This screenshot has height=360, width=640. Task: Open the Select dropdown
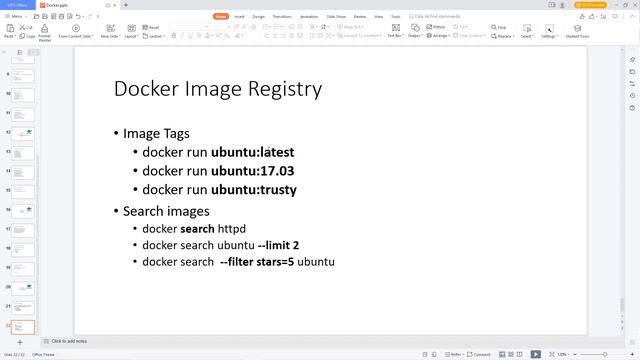527,31
